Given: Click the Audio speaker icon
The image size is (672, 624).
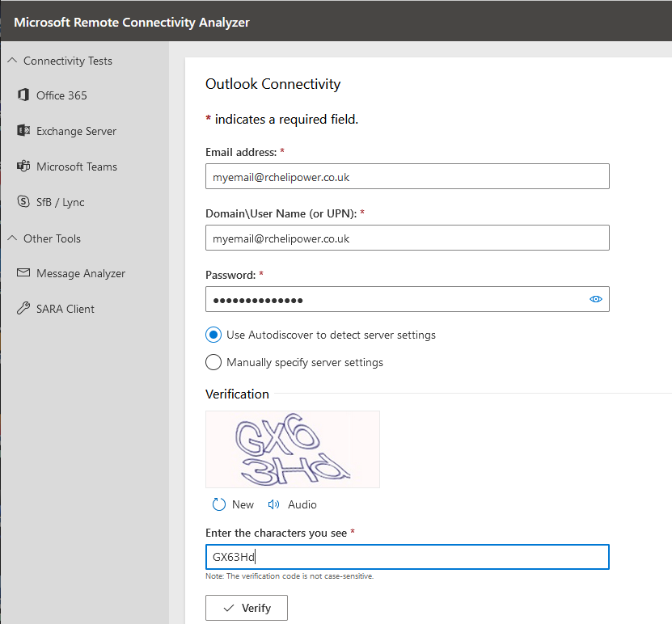Looking at the screenshot, I should pyautogui.click(x=273, y=504).
